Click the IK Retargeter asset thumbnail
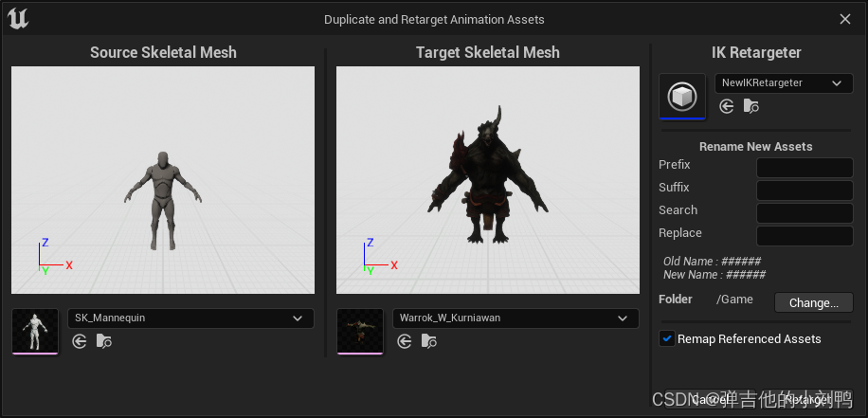Viewport: 868px width, 418px height. [x=682, y=96]
